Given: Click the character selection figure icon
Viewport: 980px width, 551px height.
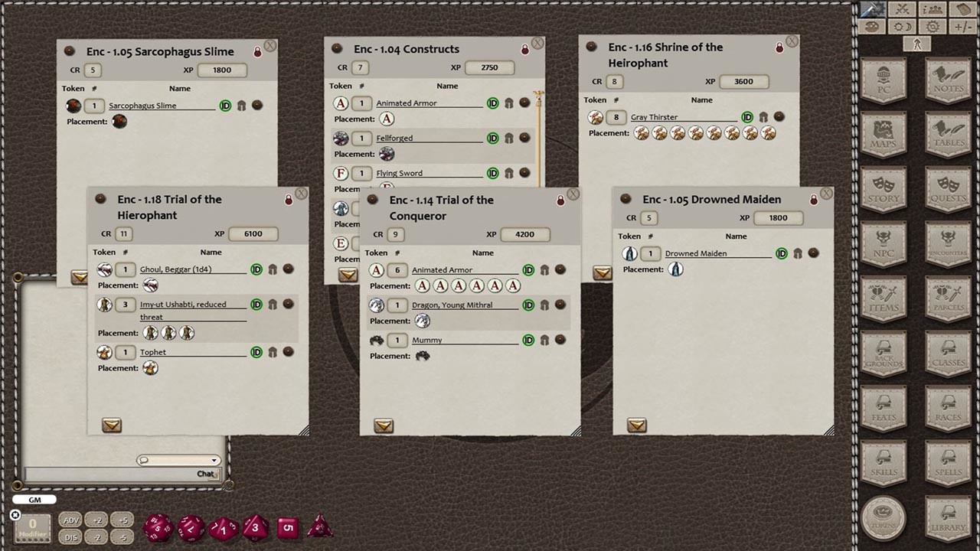Looking at the screenshot, I should [916, 44].
